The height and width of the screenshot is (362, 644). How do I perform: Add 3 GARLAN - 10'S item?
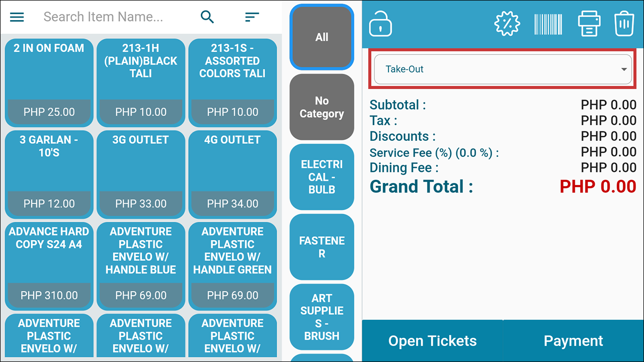[49, 174]
